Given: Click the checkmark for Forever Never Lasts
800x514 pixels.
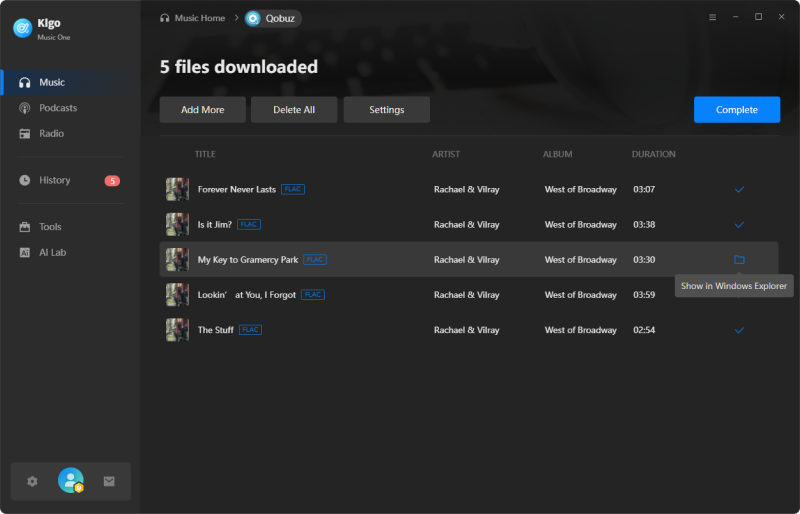Looking at the screenshot, I should [739, 189].
